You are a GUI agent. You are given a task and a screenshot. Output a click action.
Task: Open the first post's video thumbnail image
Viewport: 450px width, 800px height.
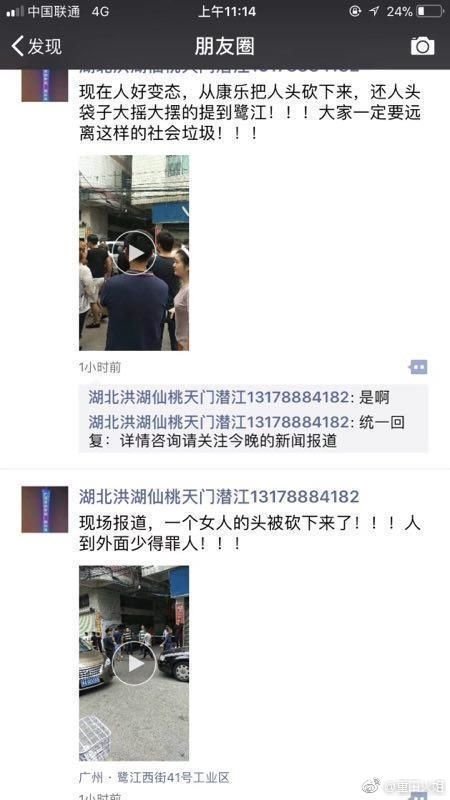point(134,253)
